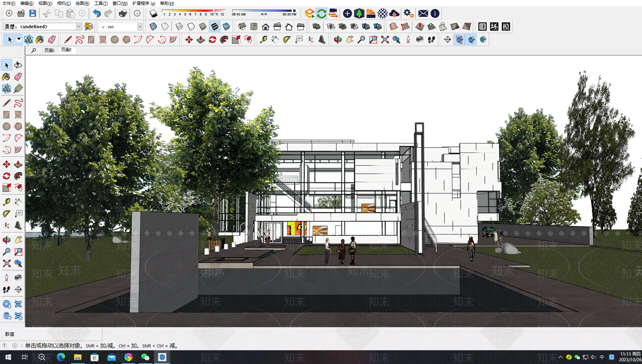Select the Rotate tool in left toolbar
Image resolution: width=642 pixels, height=364 pixels.
point(6,176)
